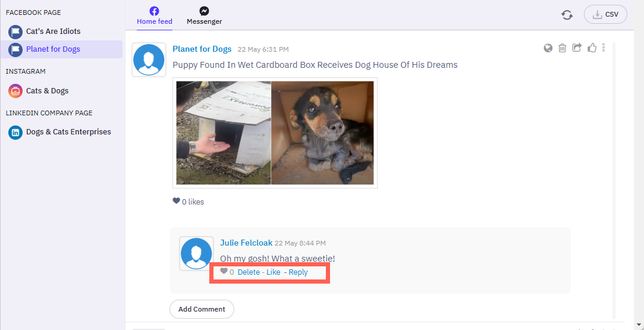The width and height of the screenshot is (644, 330).
Task: Share the post using share icon
Action: pyautogui.click(x=577, y=48)
